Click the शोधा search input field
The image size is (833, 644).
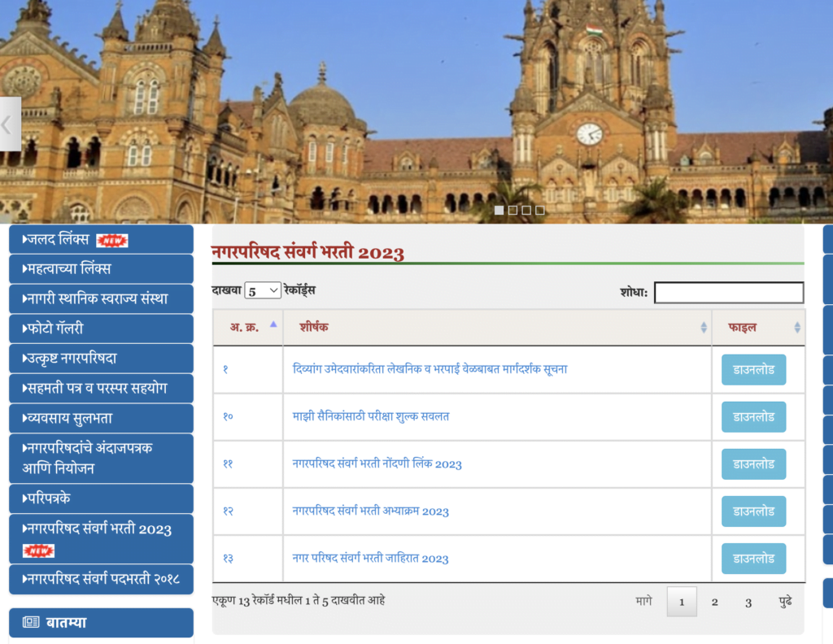[728, 293]
